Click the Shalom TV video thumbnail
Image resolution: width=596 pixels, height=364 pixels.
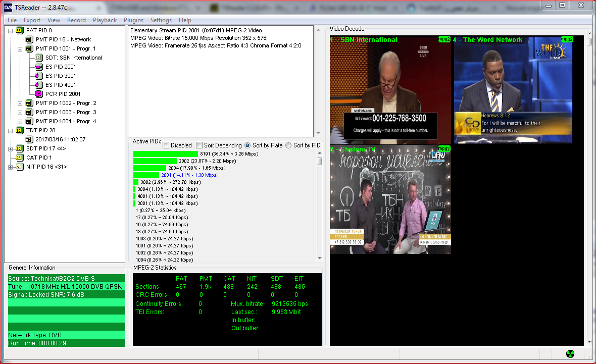click(390, 200)
